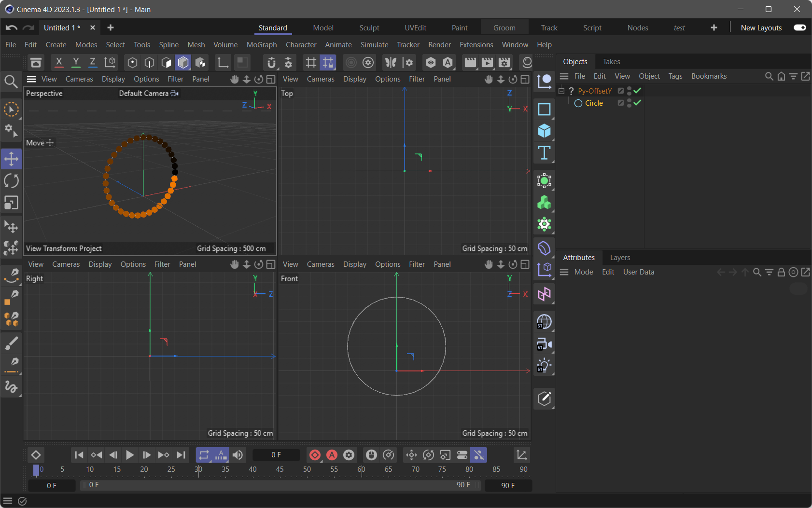Collapse the Py-OffsetY tree node
This screenshot has width=812, height=508.
[561, 91]
